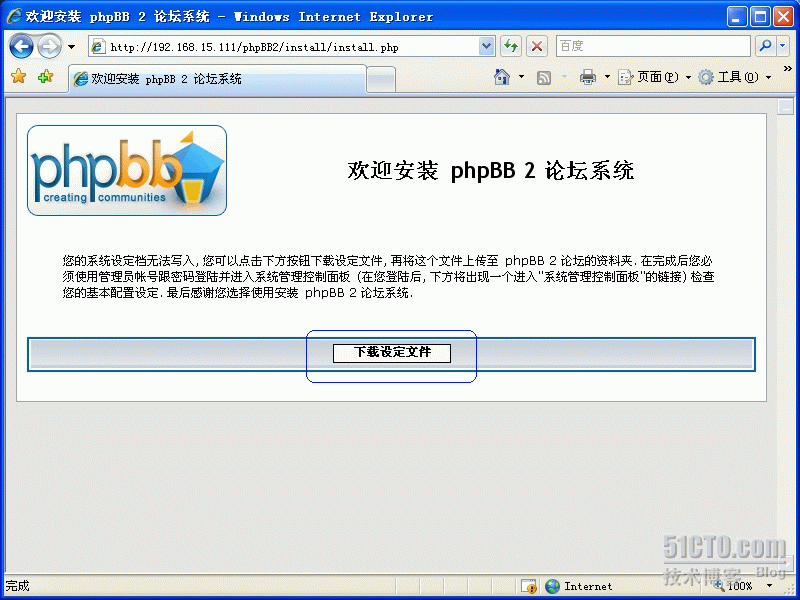Click the magnifier search button
Image resolution: width=800 pixels, height=600 pixels.
[x=766, y=46]
